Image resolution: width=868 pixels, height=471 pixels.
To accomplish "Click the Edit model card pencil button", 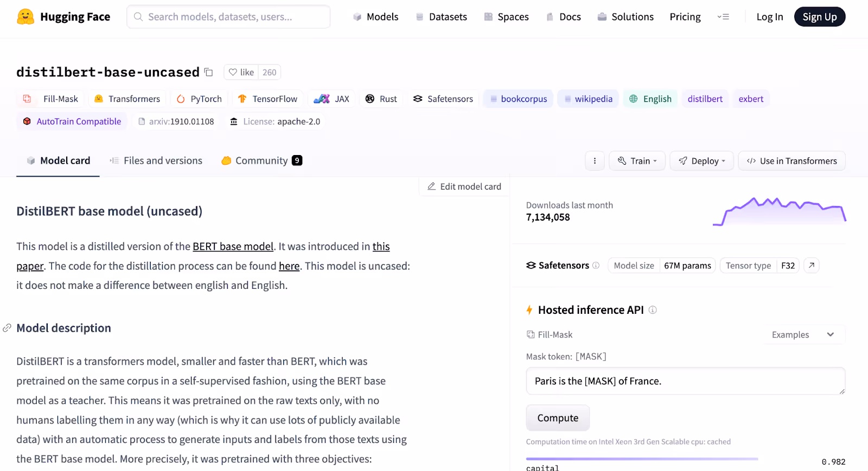I will [464, 186].
